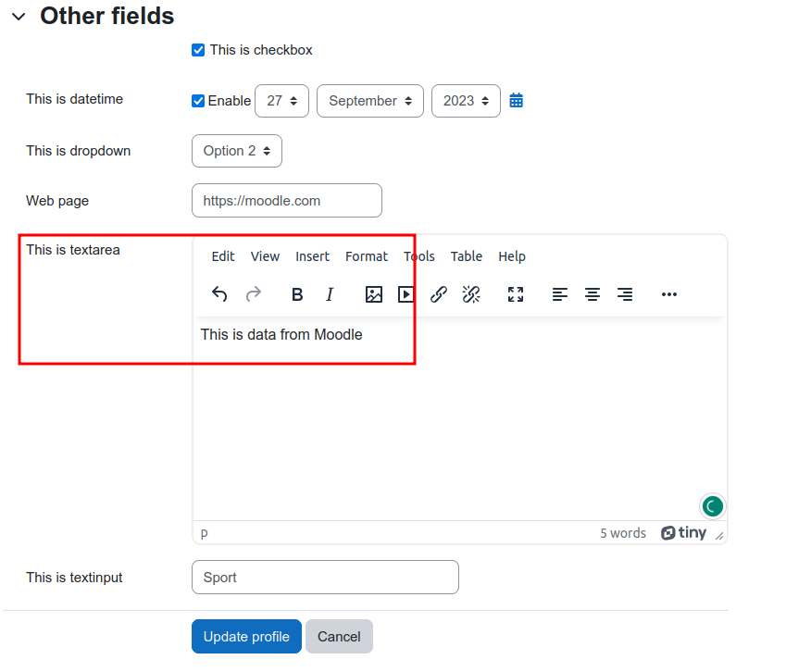Add a link with the chain icon
Image resolution: width=786 pixels, height=672 pixels.
[439, 294]
